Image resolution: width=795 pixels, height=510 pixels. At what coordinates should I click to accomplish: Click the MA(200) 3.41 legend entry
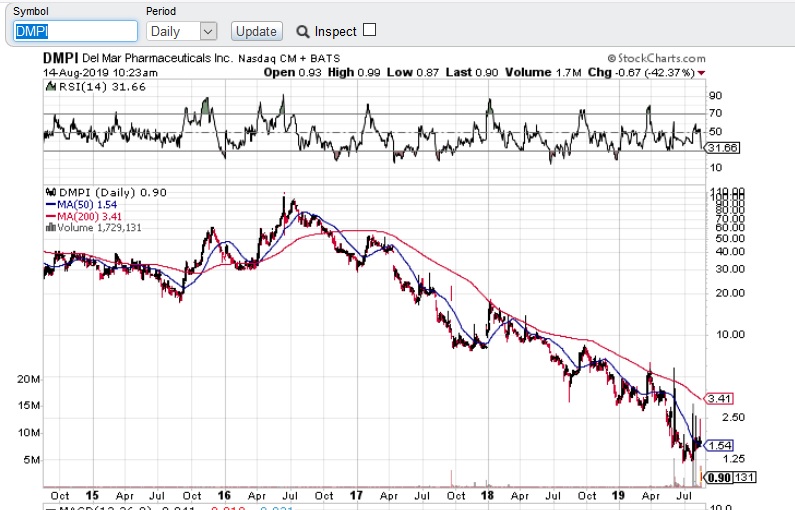coord(84,216)
